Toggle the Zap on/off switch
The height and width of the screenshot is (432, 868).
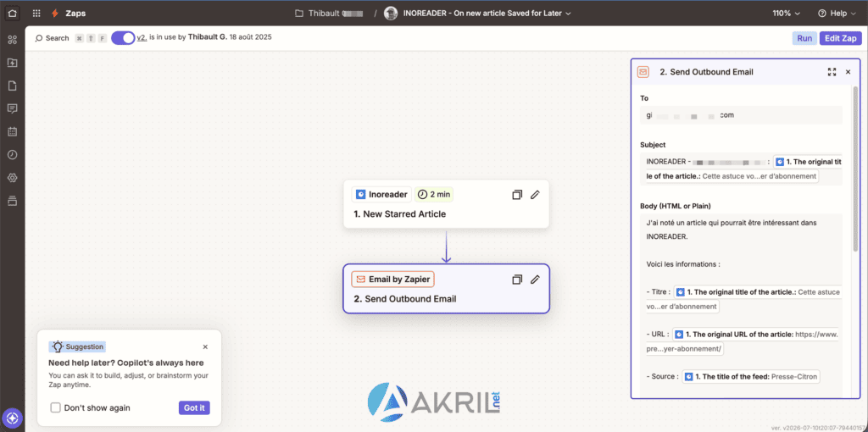(123, 37)
